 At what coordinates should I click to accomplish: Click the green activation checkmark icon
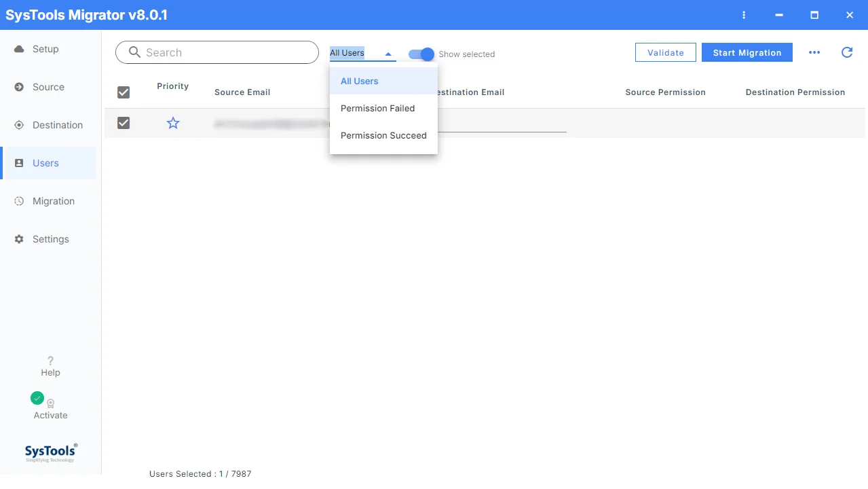coord(37,398)
